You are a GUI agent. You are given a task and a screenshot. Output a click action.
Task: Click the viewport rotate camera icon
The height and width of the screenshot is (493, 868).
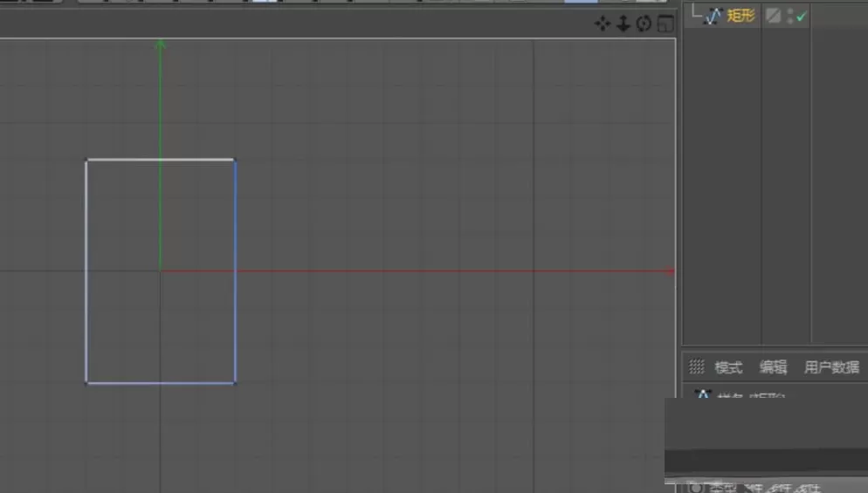pos(644,24)
